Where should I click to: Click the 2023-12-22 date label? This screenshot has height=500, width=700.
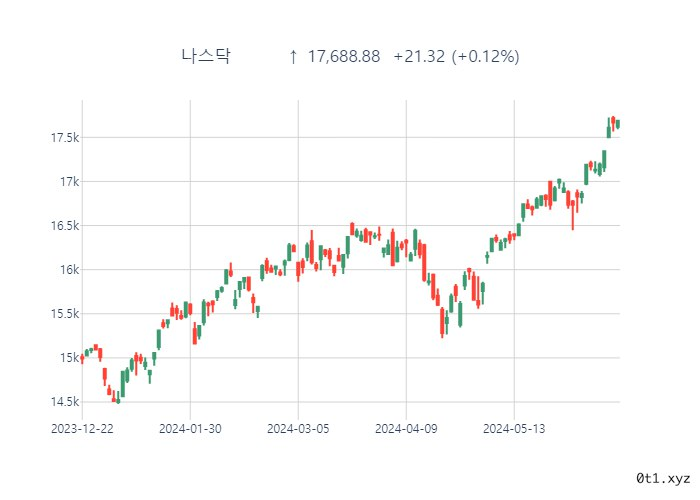(x=82, y=429)
